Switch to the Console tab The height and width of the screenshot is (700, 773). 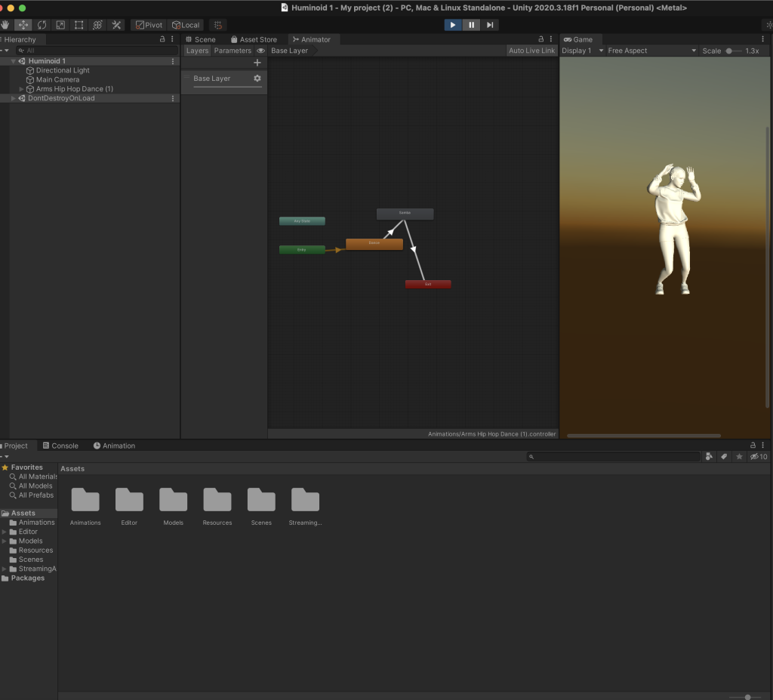[x=60, y=446]
